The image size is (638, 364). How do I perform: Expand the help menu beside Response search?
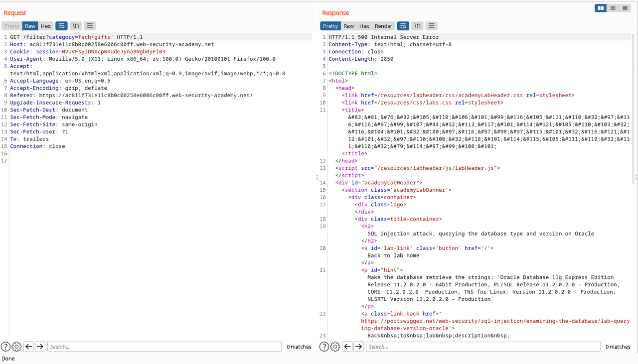324,346
